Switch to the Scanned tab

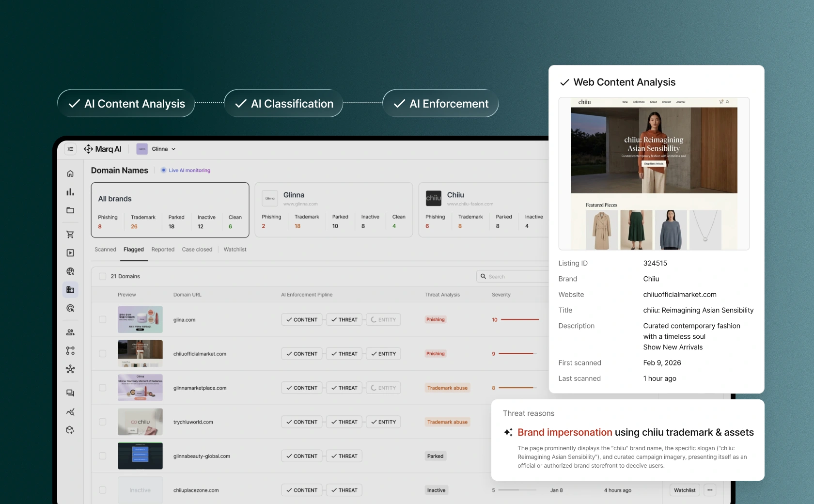(105, 250)
